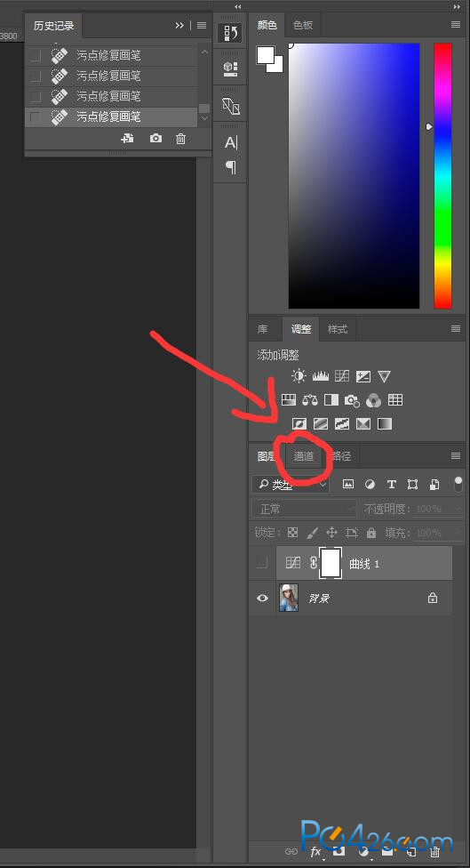Add a Color Balance adjustment
Image resolution: width=470 pixels, height=868 pixels.
coord(310,399)
